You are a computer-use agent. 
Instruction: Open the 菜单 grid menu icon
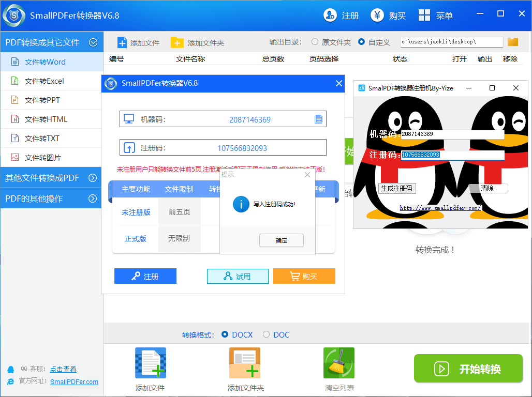coord(424,16)
